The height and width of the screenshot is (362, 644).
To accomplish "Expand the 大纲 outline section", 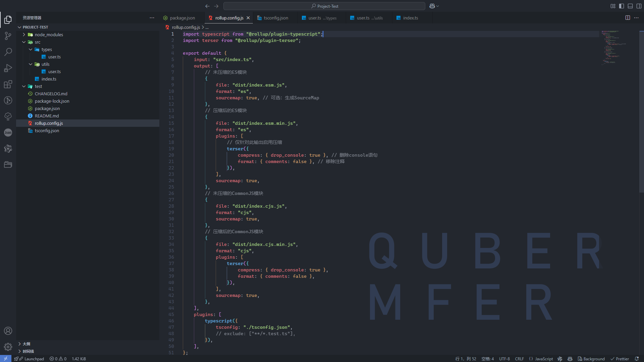I will [x=26, y=344].
